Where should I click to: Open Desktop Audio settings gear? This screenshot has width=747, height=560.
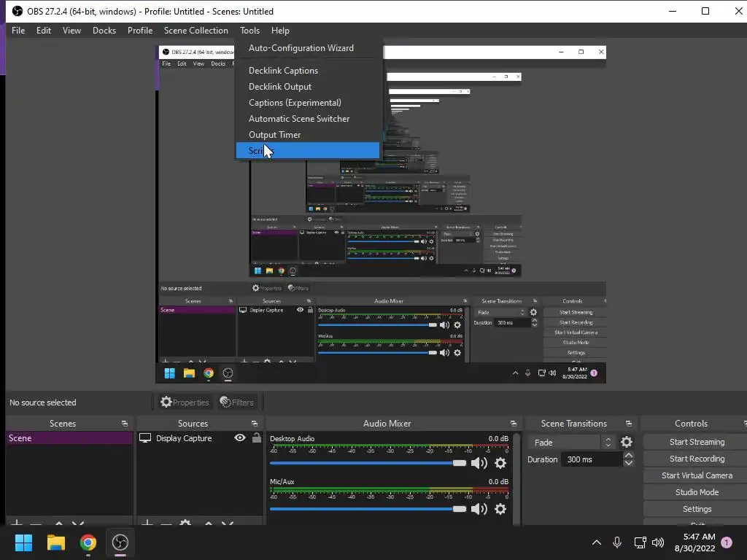500,463
